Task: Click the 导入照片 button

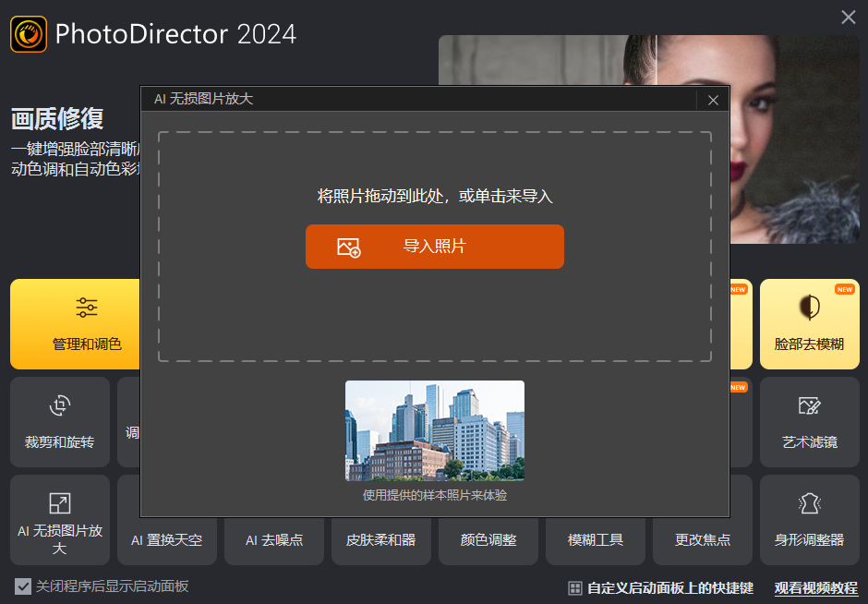Action: [434, 247]
